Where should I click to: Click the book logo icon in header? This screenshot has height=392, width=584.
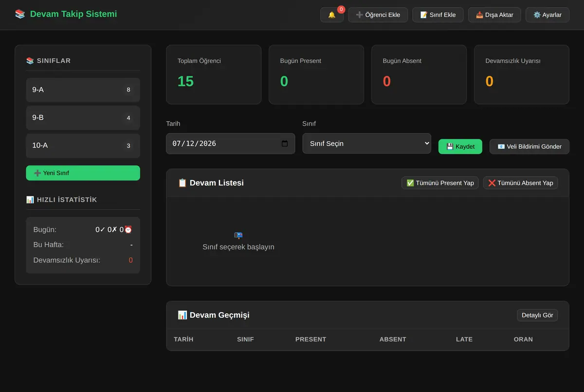click(20, 14)
